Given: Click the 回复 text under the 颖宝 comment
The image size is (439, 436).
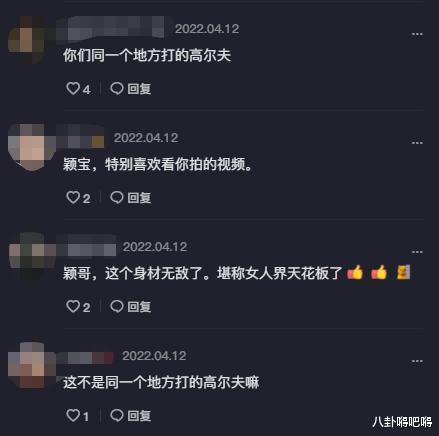Looking at the screenshot, I should coord(139,198).
